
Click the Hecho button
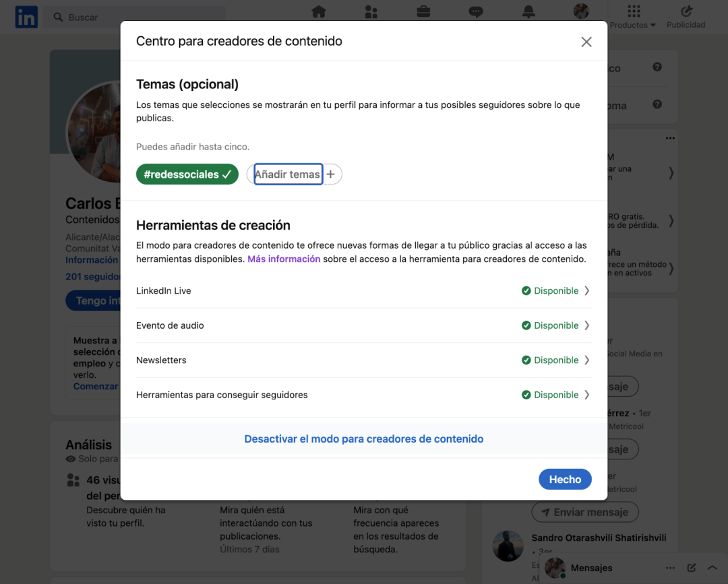[565, 479]
